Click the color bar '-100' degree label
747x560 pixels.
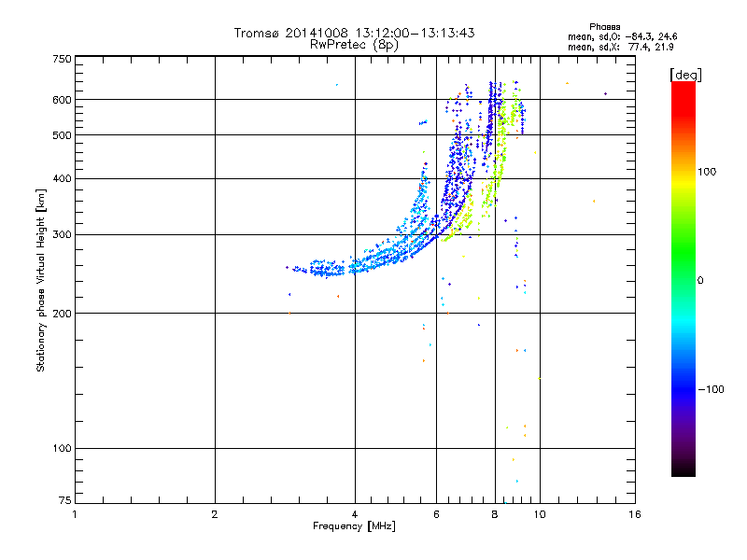[x=712, y=389]
